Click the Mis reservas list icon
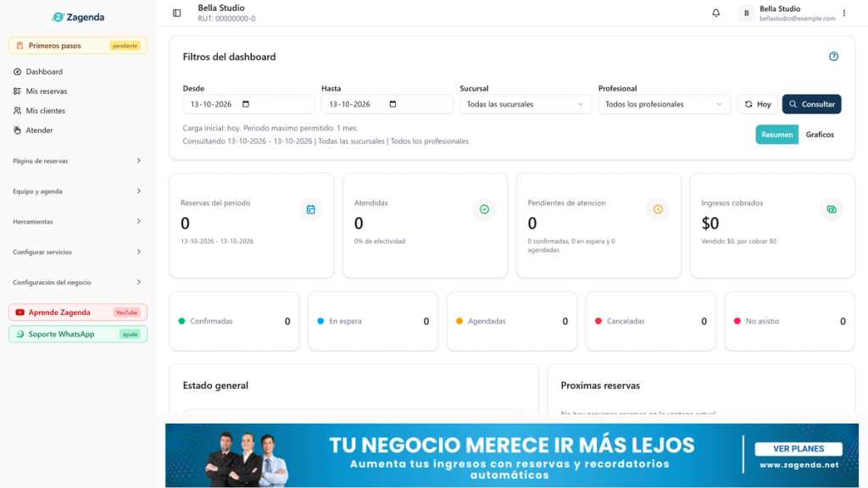 17,91
